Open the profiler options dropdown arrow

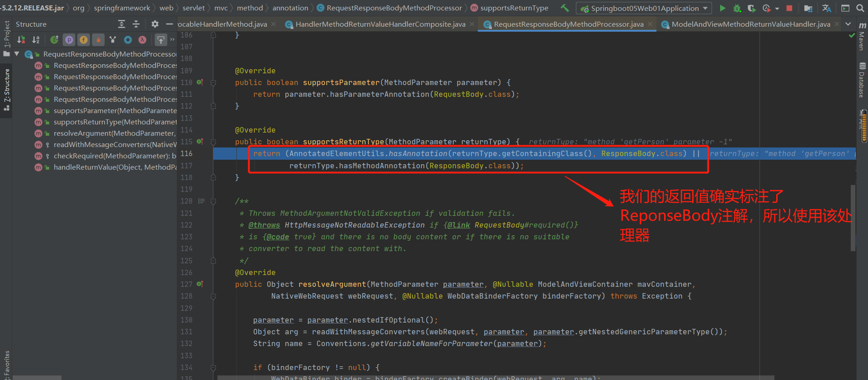click(777, 9)
